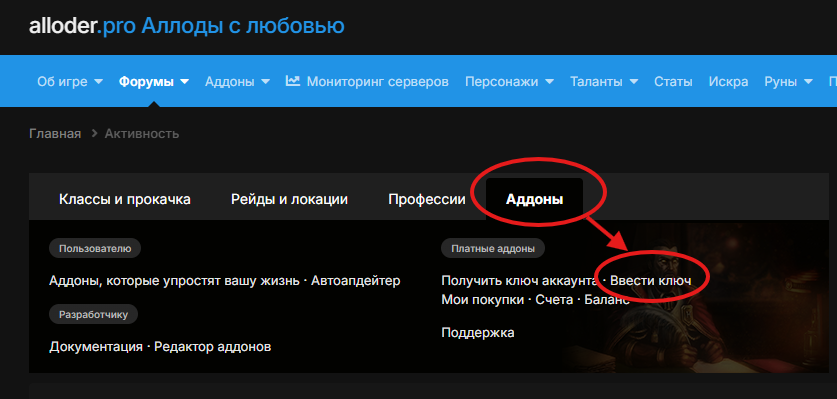Open the Форумы dropdown arrow
837x399 pixels.
pos(184,82)
